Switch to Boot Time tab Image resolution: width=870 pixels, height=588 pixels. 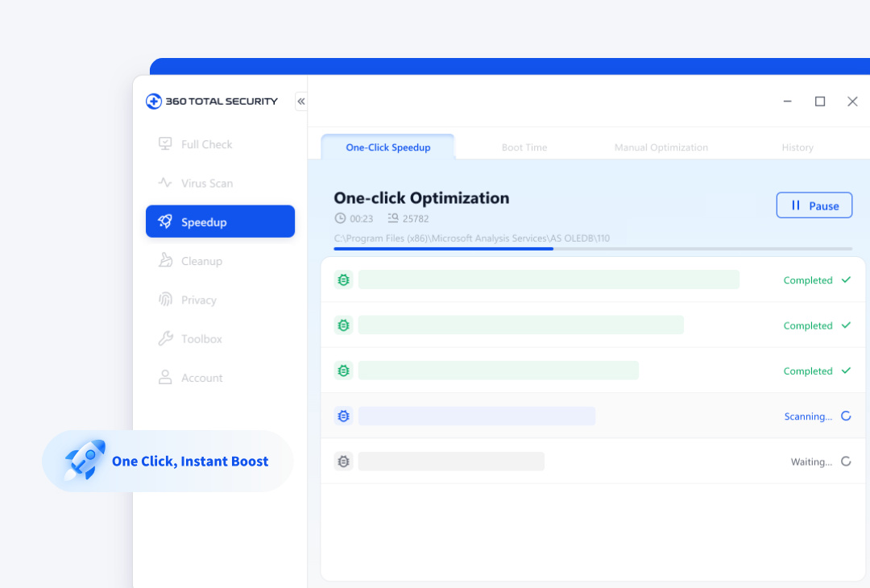(524, 147)
